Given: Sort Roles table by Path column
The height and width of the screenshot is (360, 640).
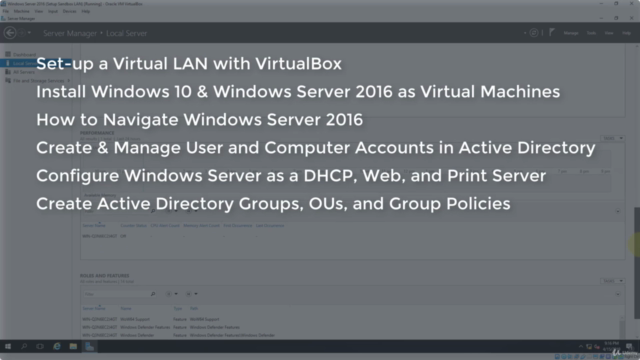Looking at the screenshot, I should 193,309.
